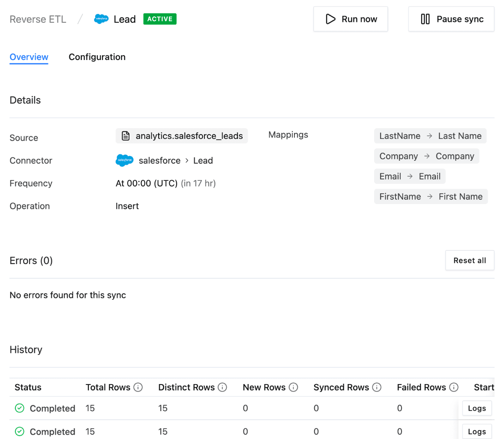The width and height of the screenshot is (504, 439).
Task: Click the History section heading
Action: 26,349
